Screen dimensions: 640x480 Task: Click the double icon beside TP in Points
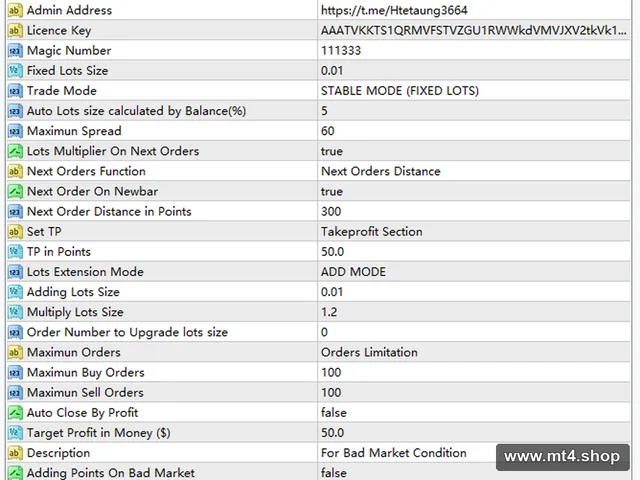pos(15,252)
